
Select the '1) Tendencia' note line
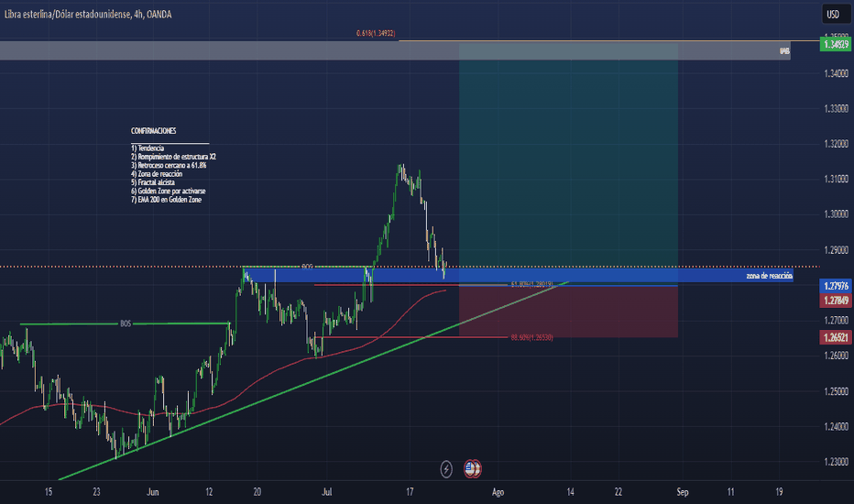[x=147, y=148]
